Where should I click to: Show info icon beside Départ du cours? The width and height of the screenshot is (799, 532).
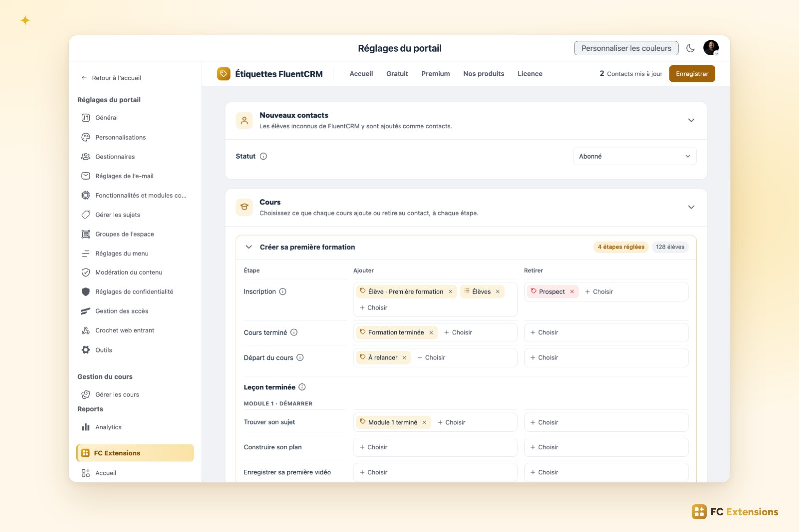pyautogui.click(x=300, y=357)
